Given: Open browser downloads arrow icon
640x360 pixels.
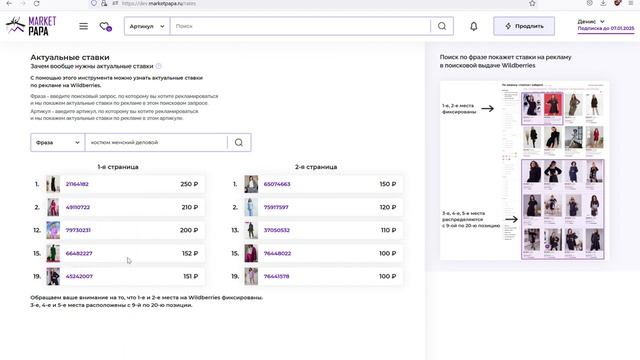Looking at the screenshot, I should point(603,3).
